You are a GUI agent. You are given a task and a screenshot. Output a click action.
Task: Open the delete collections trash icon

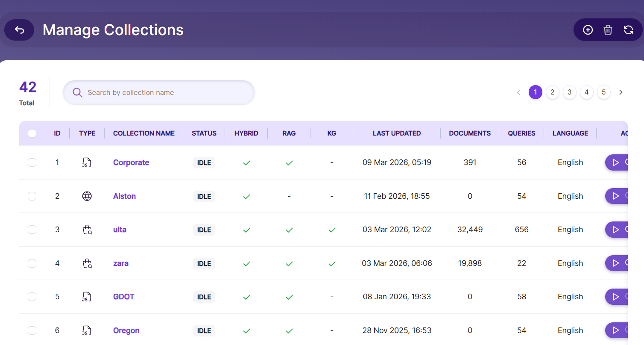pos(608,30)
